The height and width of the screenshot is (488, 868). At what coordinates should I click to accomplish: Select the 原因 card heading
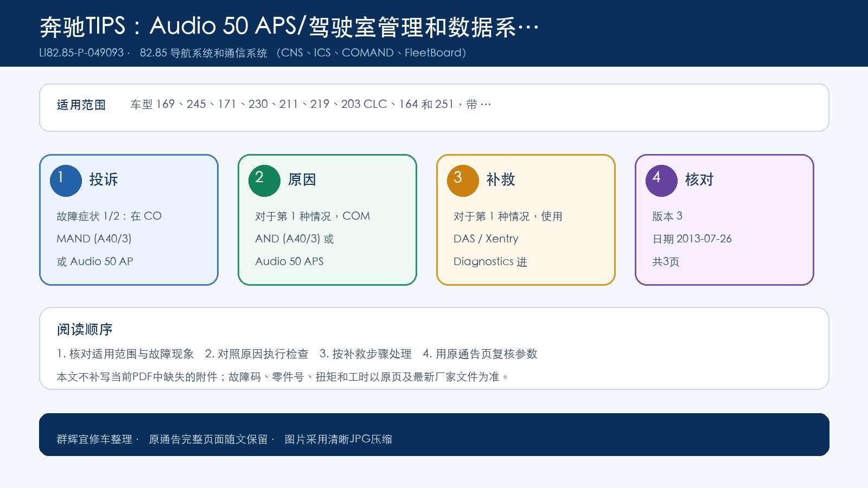302,179
